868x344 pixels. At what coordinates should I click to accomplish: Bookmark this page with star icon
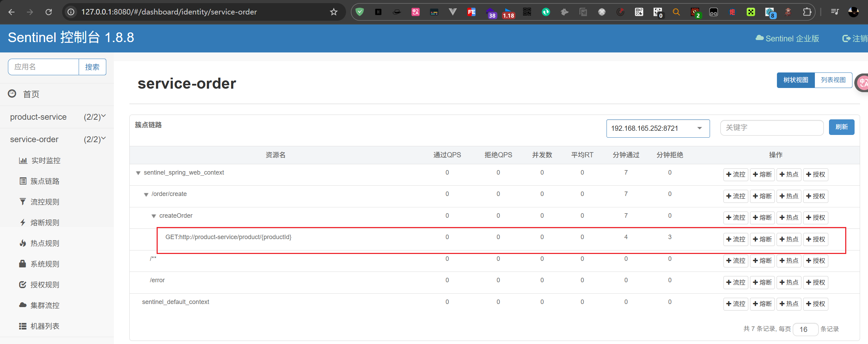[334, 12]
